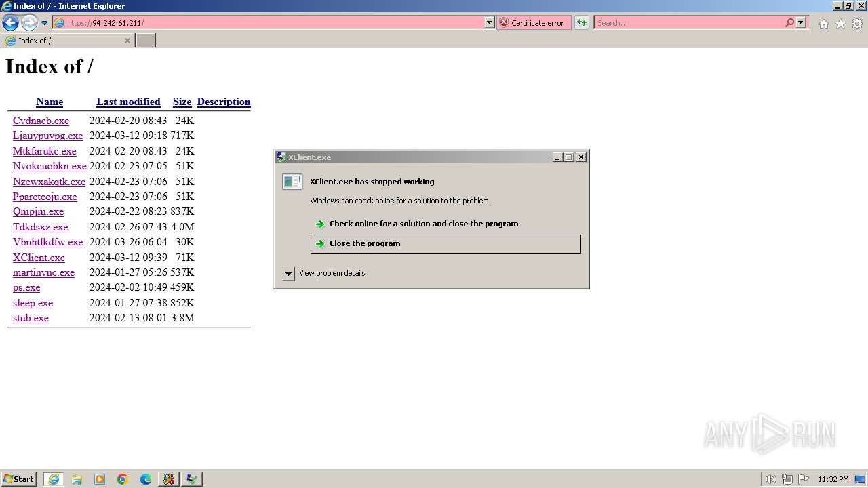Expand the address bar autocomplete dropdown

[x=490, y=22]
